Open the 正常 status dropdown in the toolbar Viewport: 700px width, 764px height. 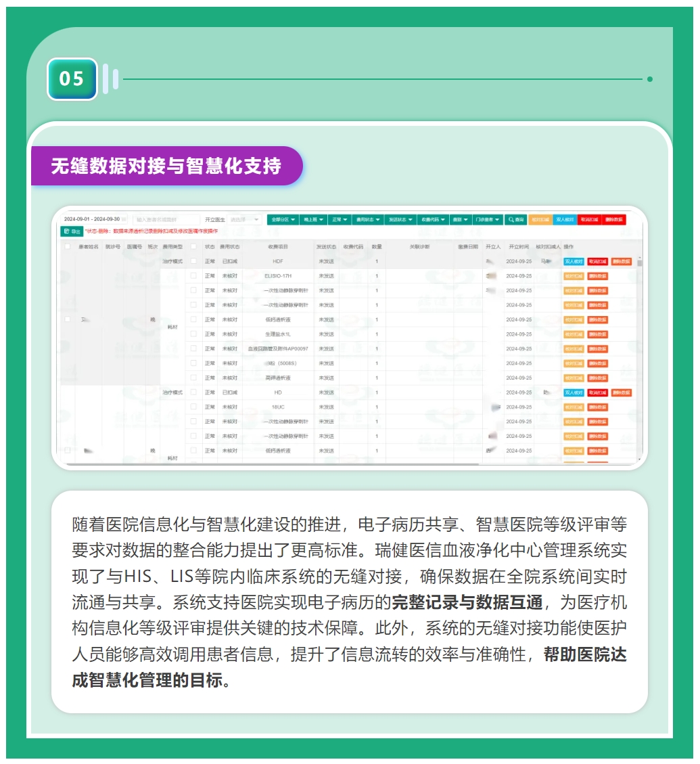click(x=340, y=220)
